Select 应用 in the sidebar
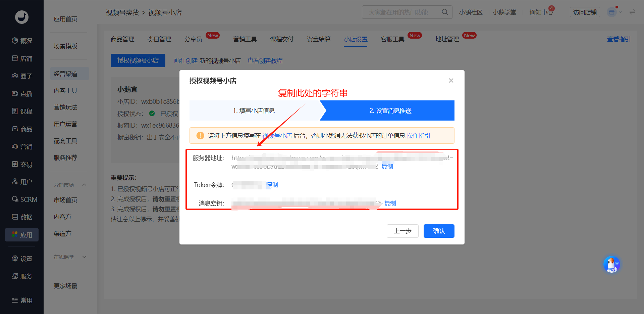The height and width of the screenshot is (314, 644). pos(22,235)
